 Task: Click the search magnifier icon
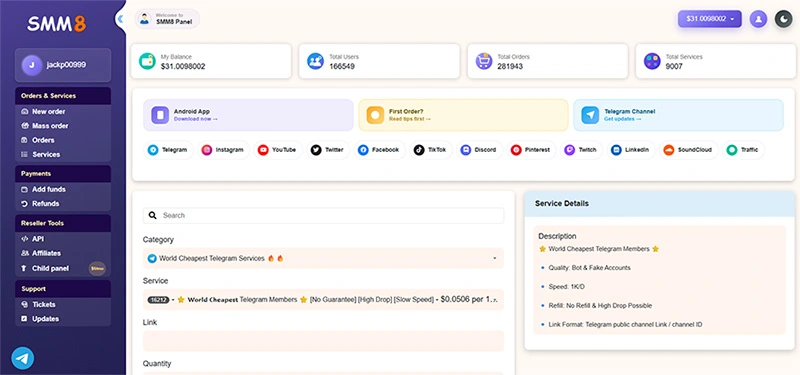[152, 215]
